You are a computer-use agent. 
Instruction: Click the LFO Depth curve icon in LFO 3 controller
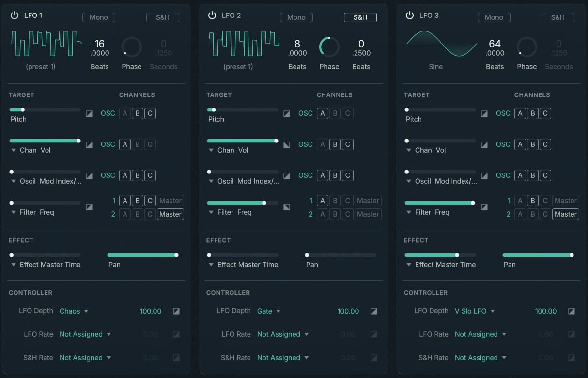[x=571, y=311]
